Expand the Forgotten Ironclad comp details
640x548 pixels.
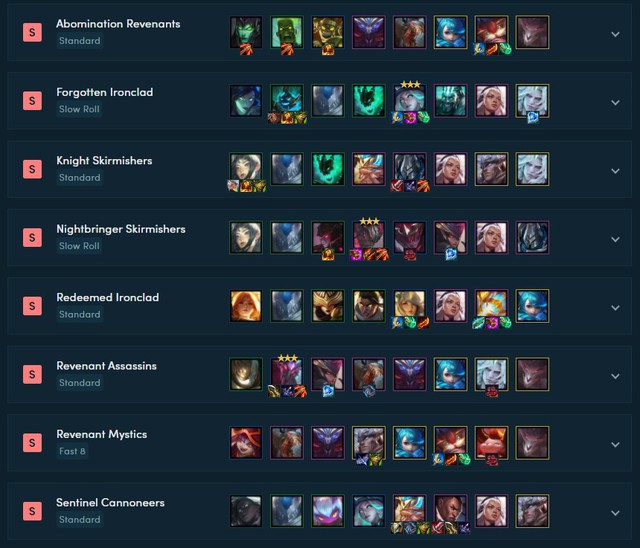pyautogui.click(x=616, y=102)
